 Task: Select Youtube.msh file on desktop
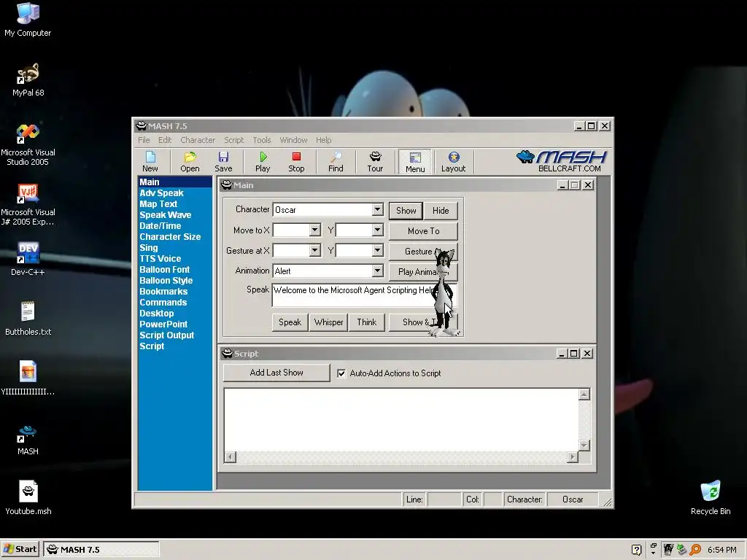click(x=28, y=498)
